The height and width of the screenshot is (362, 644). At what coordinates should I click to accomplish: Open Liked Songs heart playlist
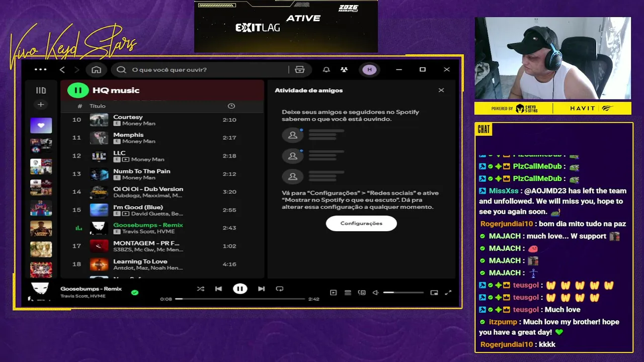[x=41, y=125]
